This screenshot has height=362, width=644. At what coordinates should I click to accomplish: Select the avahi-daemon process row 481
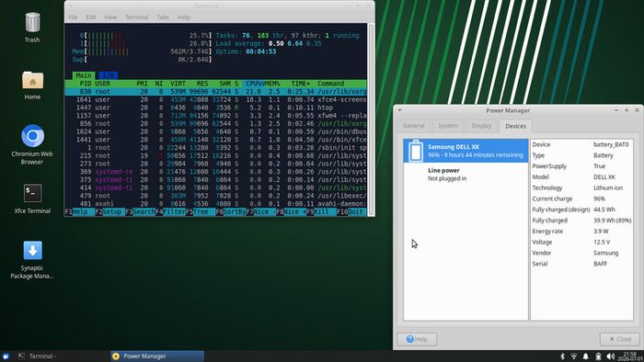215,203
